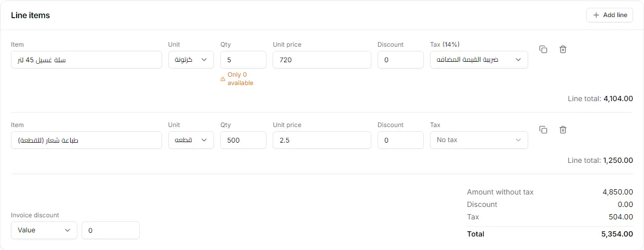Viewport: 644px width, 250px height.
Task: Open the No tax dropdown
Action: pyautogui.click(x=479, y=140)
